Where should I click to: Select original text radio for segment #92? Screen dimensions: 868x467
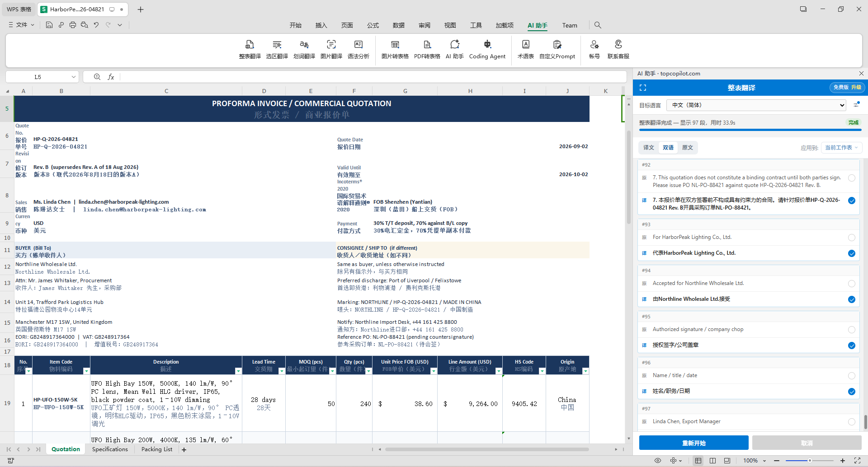pos(852,178)
